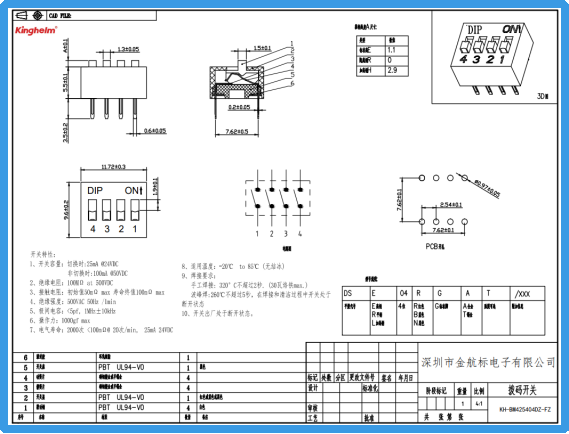
Task: Select 'PBT UL94-V0' in parts row 1
Action: (121, 407)
